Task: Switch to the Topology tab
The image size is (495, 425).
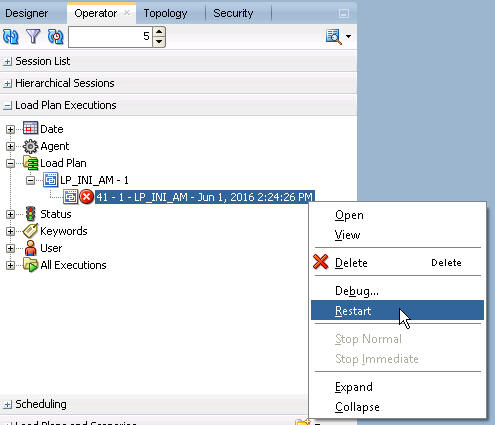Action: (x=165, y=13)
